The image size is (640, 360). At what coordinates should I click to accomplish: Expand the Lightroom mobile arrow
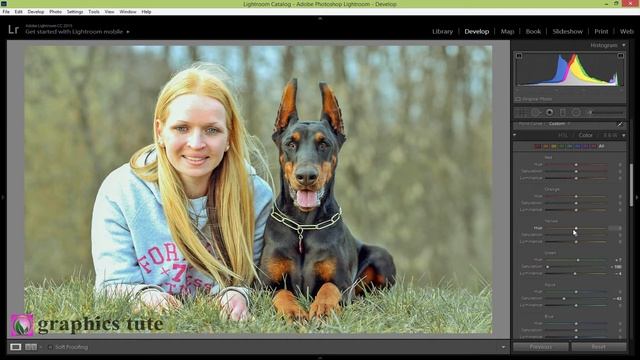coord(128,32)
